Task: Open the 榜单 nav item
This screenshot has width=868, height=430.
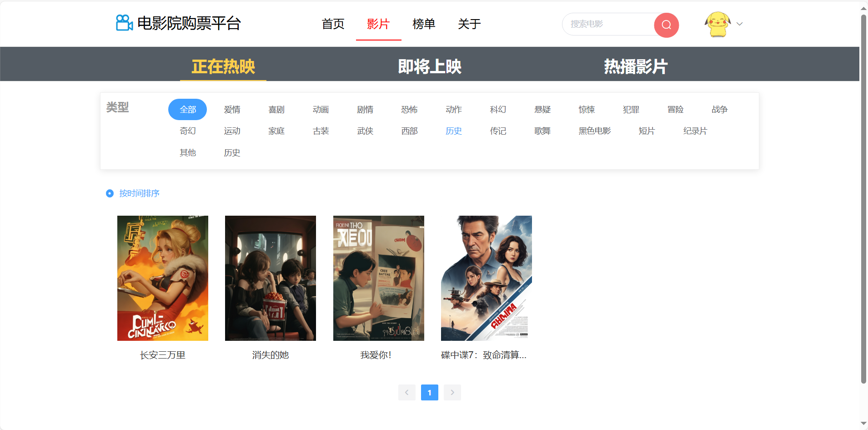Action: [x=424, y=24]
